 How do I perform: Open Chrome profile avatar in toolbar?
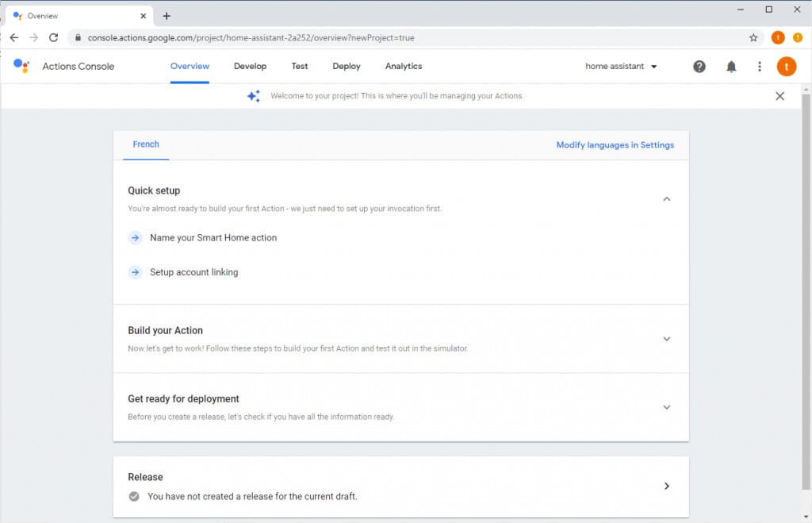(778, 37)
